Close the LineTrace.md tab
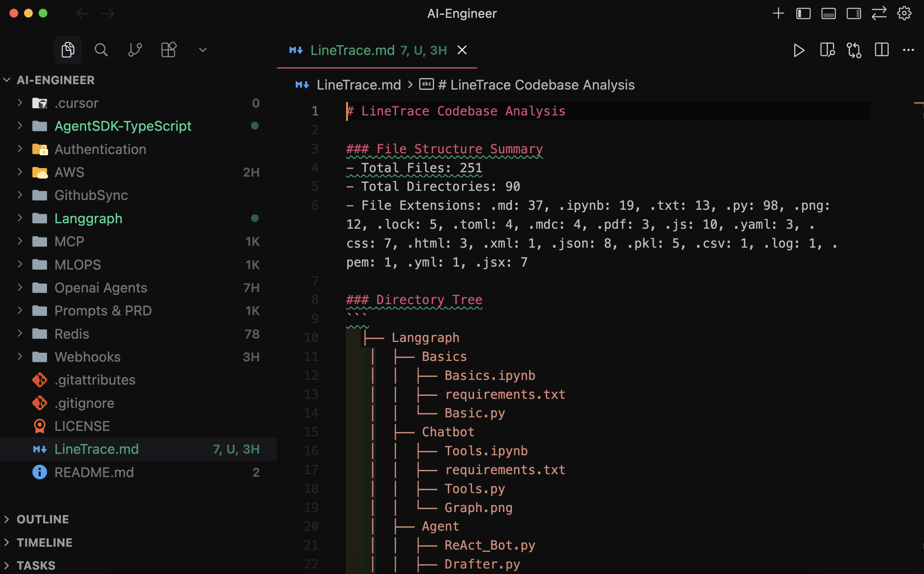The image size is (924, 574). point(462,50)
